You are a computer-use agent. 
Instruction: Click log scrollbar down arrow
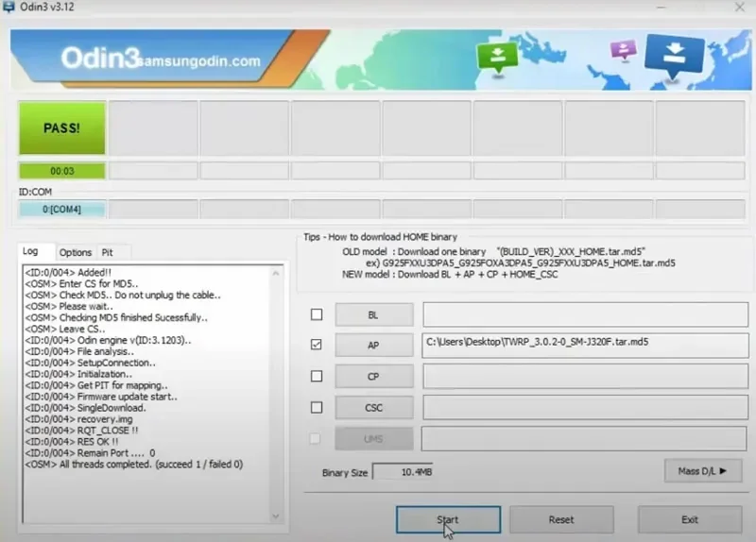point(276,516)
